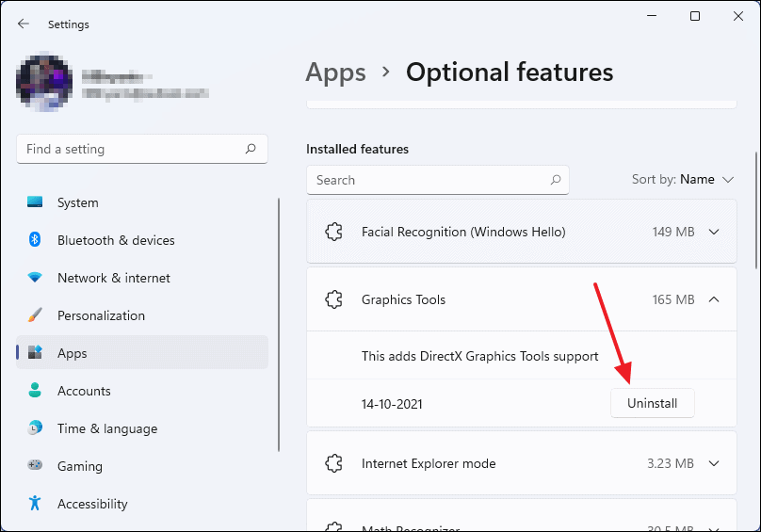Click the installed features Search field
761x532 pixels.
[438, 180]
